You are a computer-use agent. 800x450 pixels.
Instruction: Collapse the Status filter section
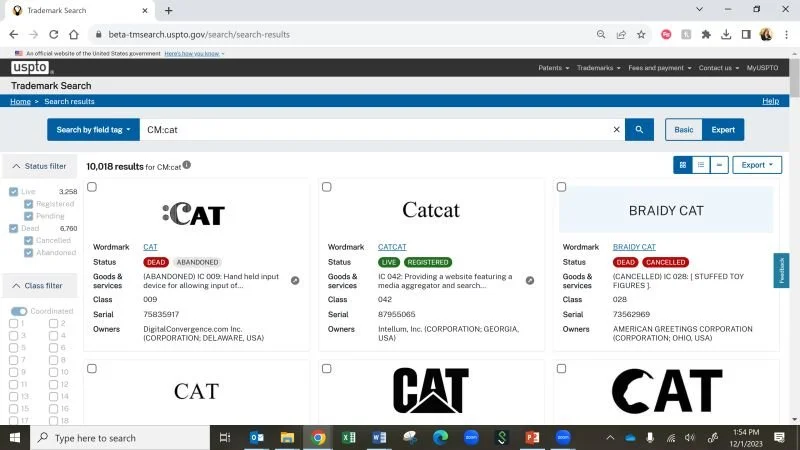point(40,166)
